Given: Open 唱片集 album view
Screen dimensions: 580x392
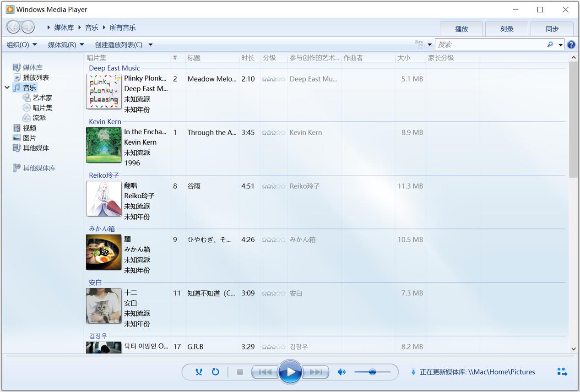Looking at the screenshot, I should 38,108.
